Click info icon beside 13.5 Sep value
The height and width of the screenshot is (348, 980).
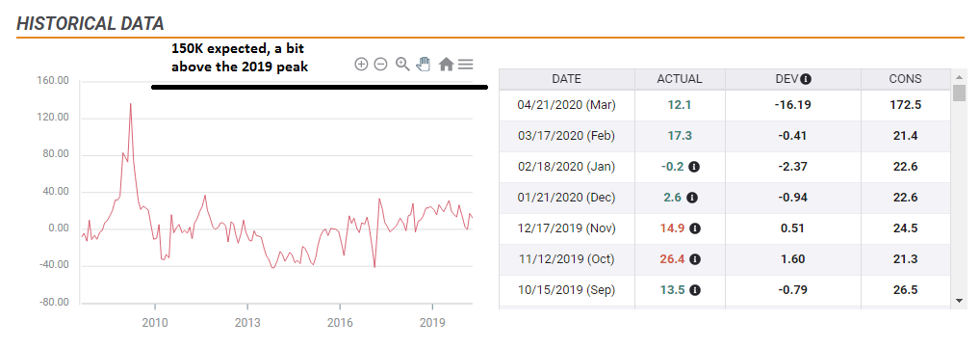click(695, 290)
